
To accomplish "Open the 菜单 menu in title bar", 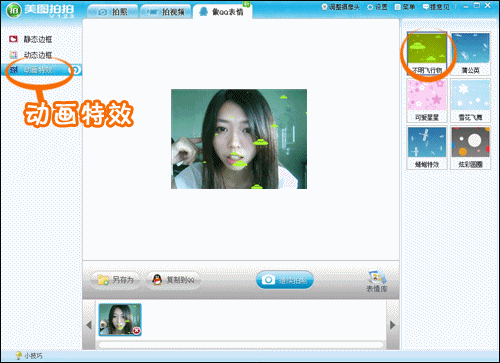I will pos(405,7).
